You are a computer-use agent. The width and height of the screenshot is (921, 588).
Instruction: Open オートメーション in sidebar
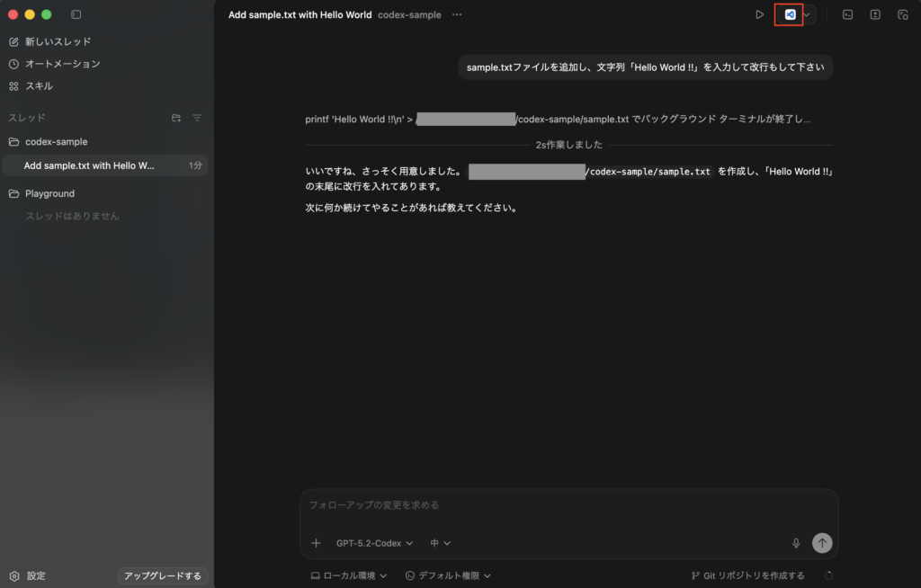click(x=62, y=64)
